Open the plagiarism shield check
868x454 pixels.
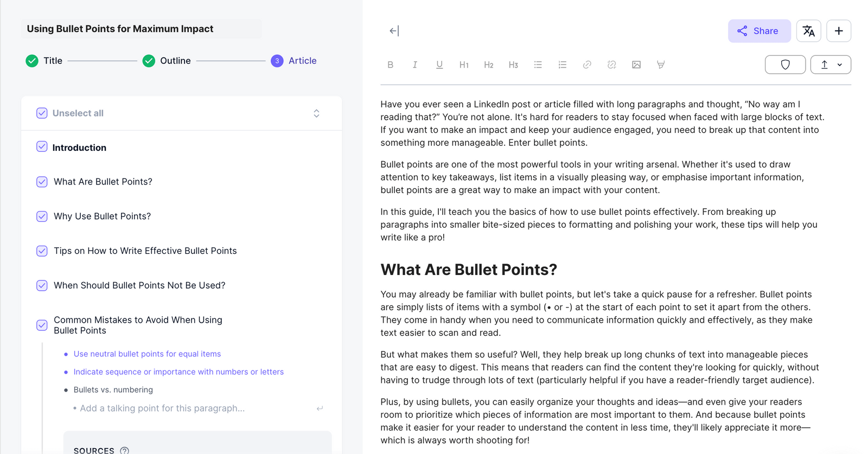(785, 65)
